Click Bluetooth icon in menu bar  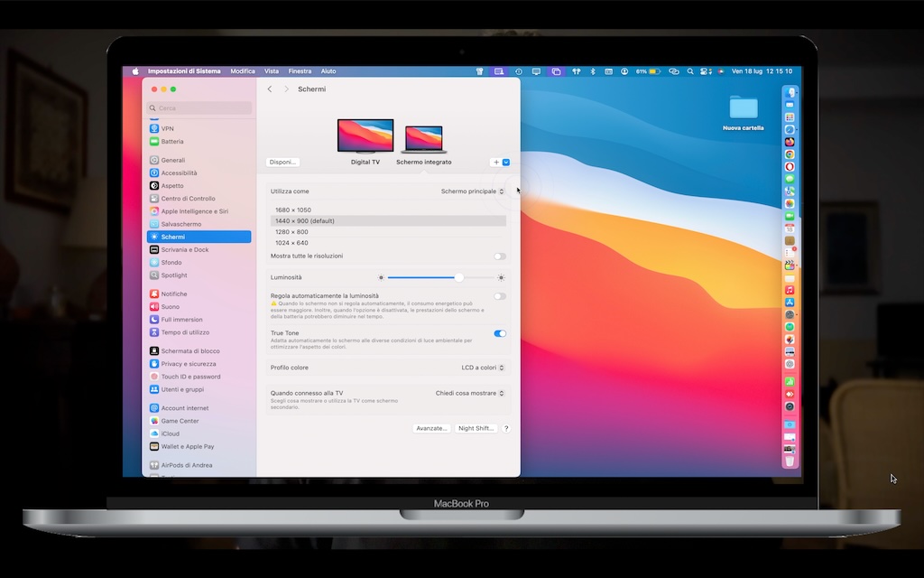click(x=593, y=71)
